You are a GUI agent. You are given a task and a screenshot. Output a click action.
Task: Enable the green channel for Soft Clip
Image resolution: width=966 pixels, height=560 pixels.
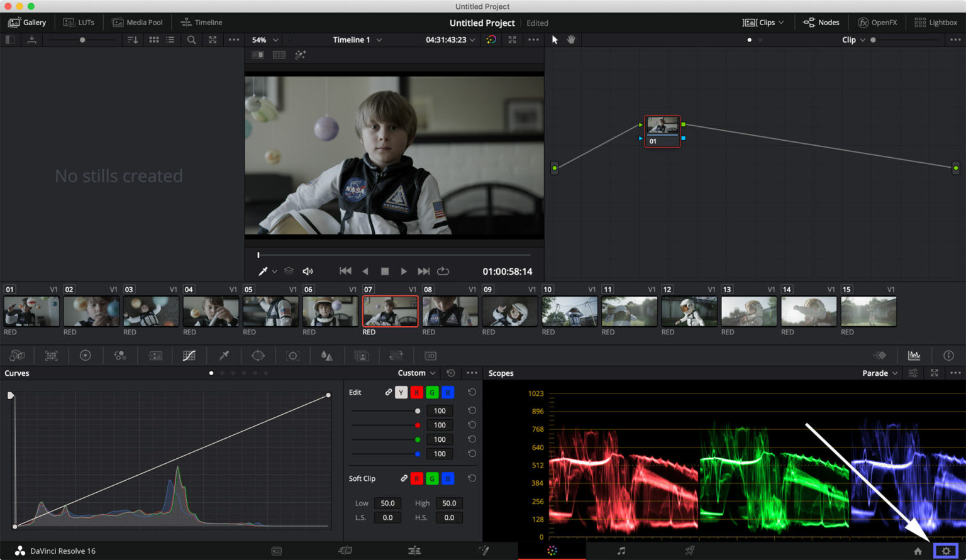coord(432,478)
